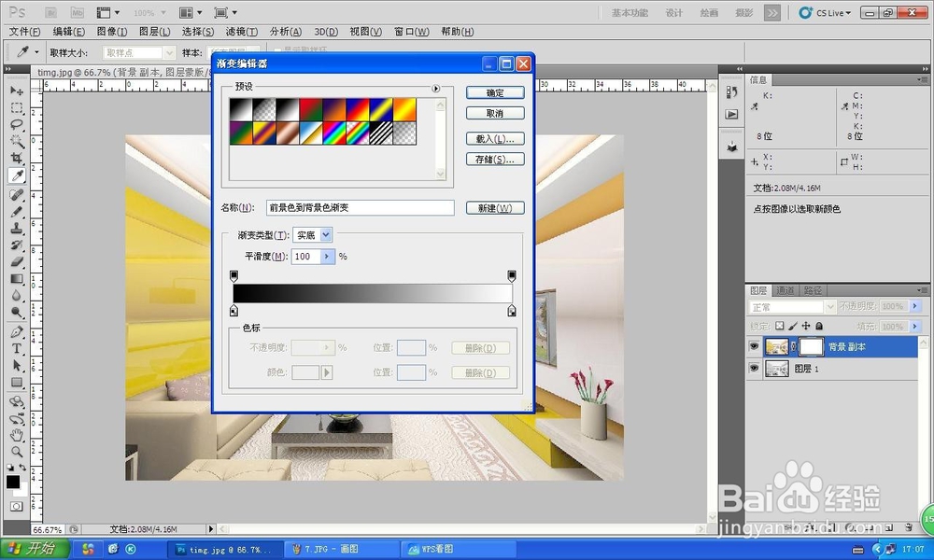
Task: Click the WPS看图 taskbar item
Action: tap(458, 550)
